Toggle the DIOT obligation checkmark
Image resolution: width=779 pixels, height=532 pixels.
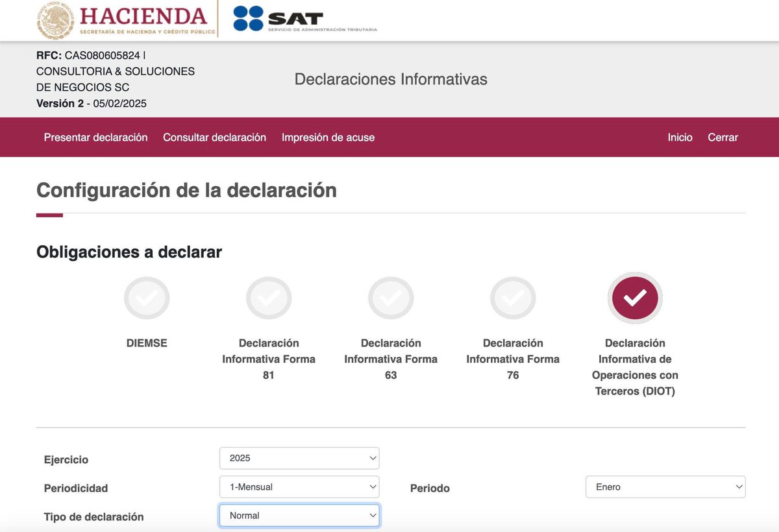pyautogui.click(x=635, y=298)
